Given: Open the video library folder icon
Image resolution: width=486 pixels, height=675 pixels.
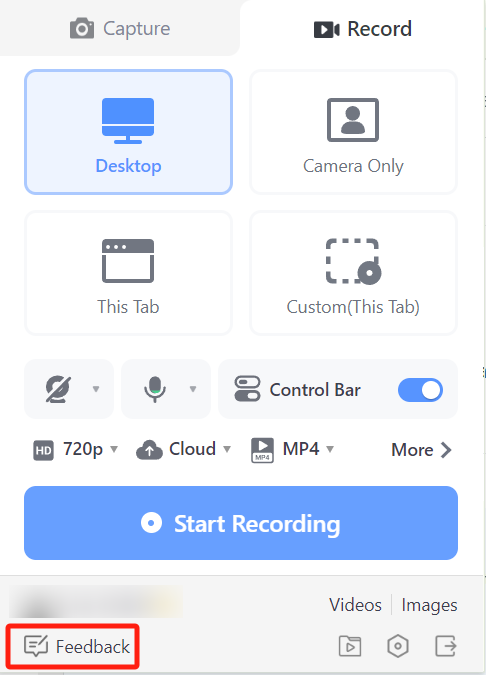Looking at the screenshot, I should click(x=350, y=646).
